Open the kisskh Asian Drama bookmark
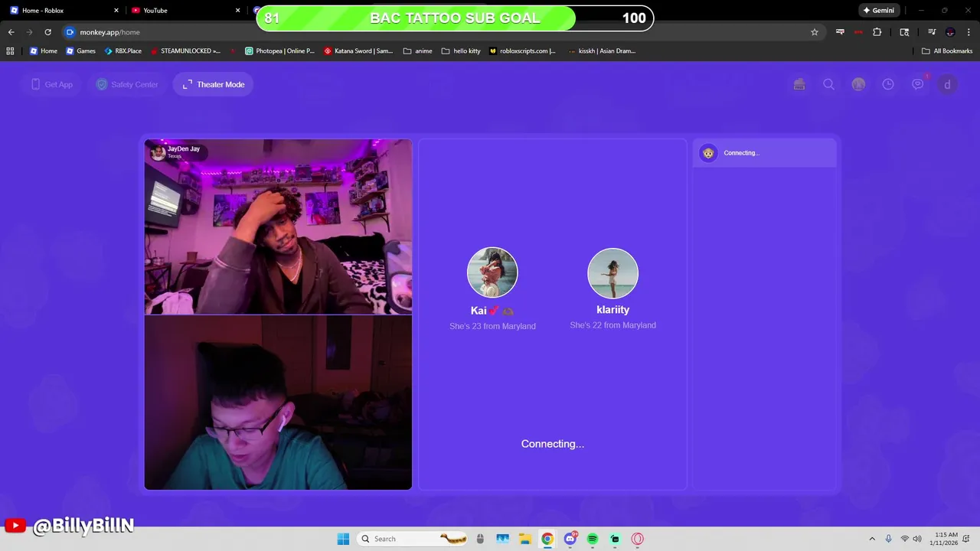The width and height of the screenshot is (980, 551). coord(601,51)
